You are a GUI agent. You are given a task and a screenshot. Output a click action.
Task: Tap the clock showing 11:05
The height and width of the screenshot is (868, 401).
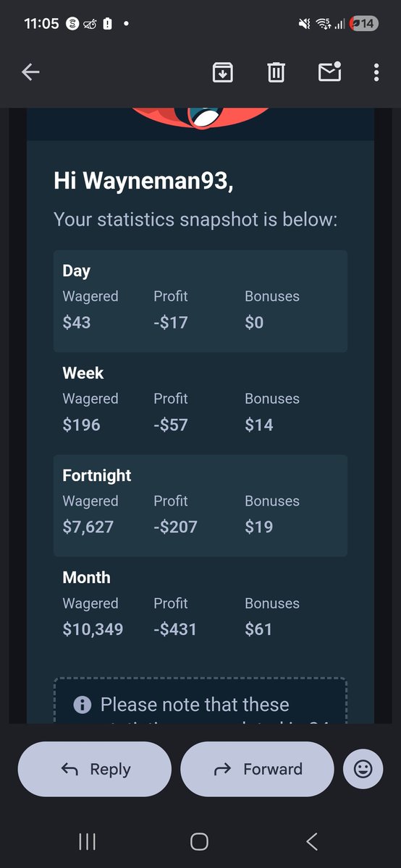(x=41, y=23)
